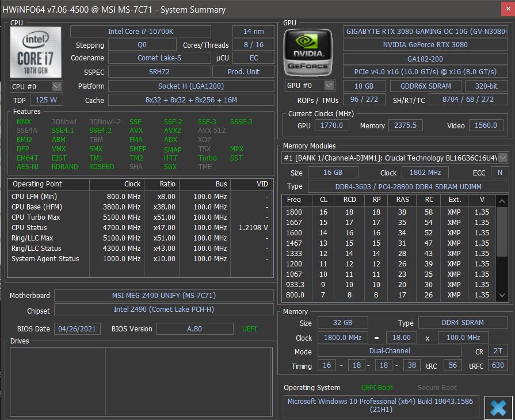Click the BIOS date 04/26/2021 field
515x420 pixels.
click(77, 329)
